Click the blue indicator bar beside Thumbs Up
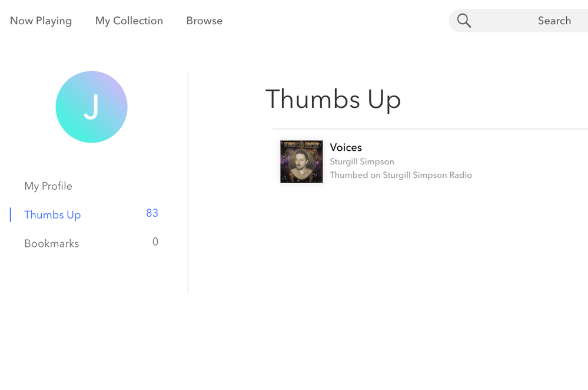This screenshot has width=588, height=390. (11, 214)
